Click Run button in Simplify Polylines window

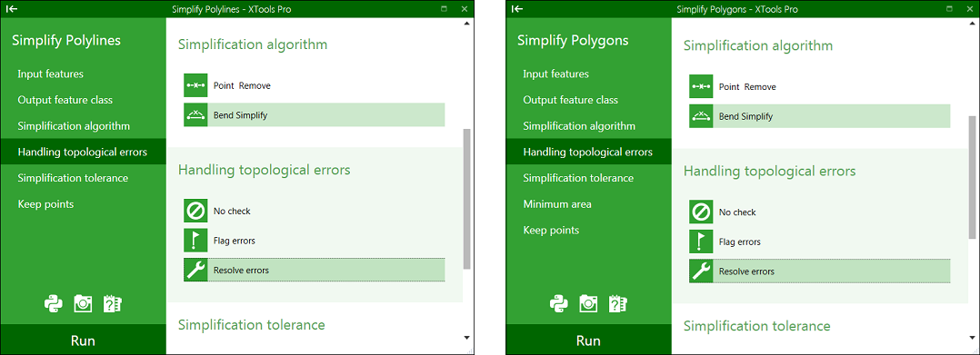pos(83,340)
